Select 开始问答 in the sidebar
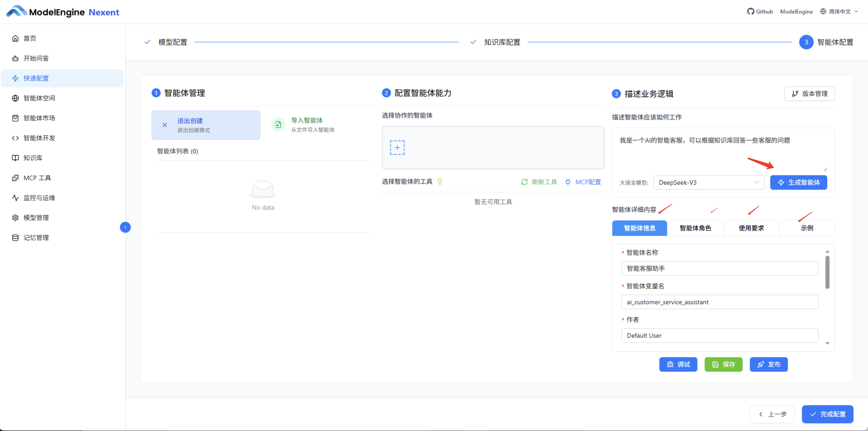This screenshot has height=431, width=868. tap(35, 58)
